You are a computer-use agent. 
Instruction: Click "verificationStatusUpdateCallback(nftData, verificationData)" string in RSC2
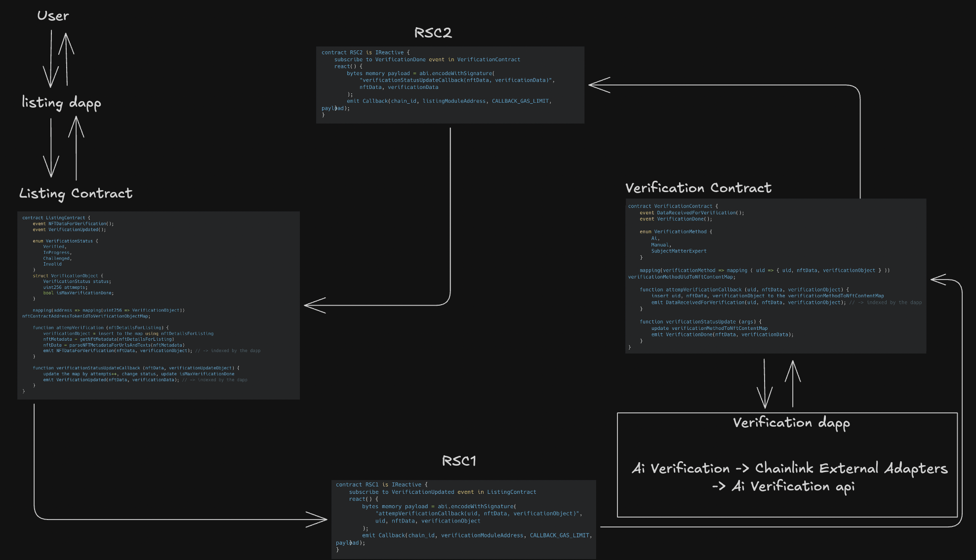click(x=457, y=80)
